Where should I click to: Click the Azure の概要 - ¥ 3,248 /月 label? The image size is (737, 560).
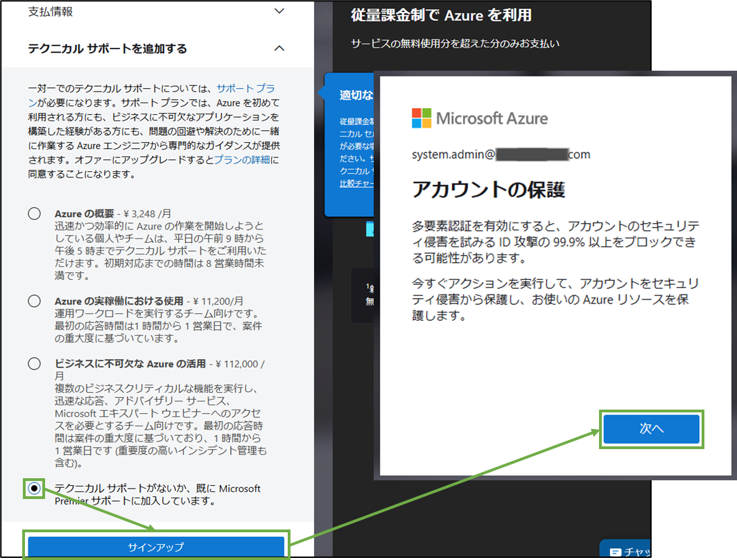coord(113,213)
